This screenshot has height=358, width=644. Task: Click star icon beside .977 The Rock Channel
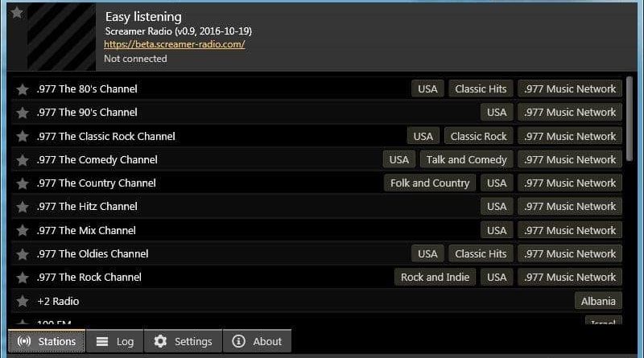click(23, 278)
